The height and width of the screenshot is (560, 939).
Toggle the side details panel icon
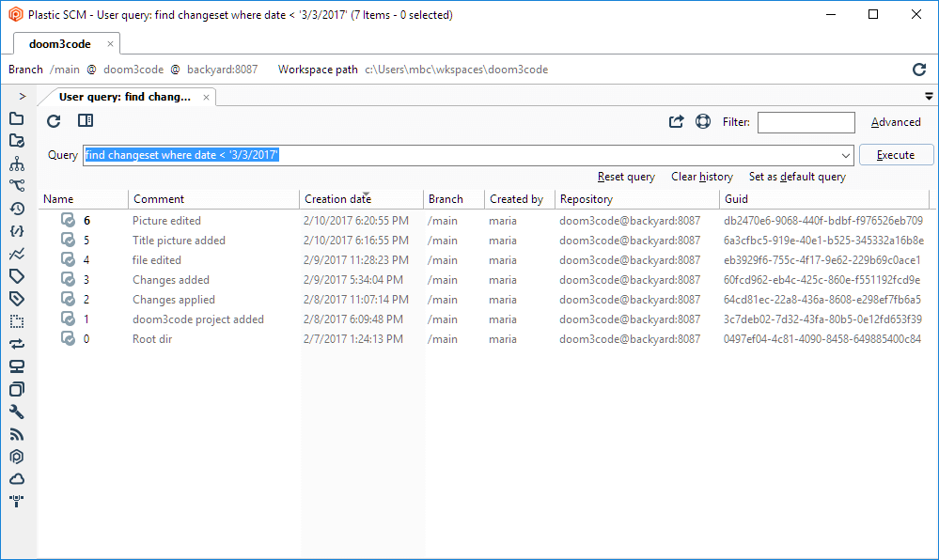86,121
